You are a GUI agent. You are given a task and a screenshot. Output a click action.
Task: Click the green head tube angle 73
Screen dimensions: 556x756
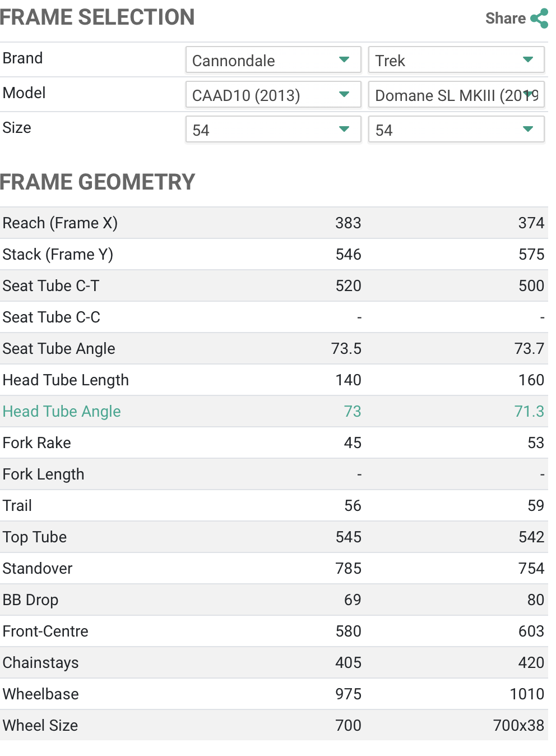(353, 412)
